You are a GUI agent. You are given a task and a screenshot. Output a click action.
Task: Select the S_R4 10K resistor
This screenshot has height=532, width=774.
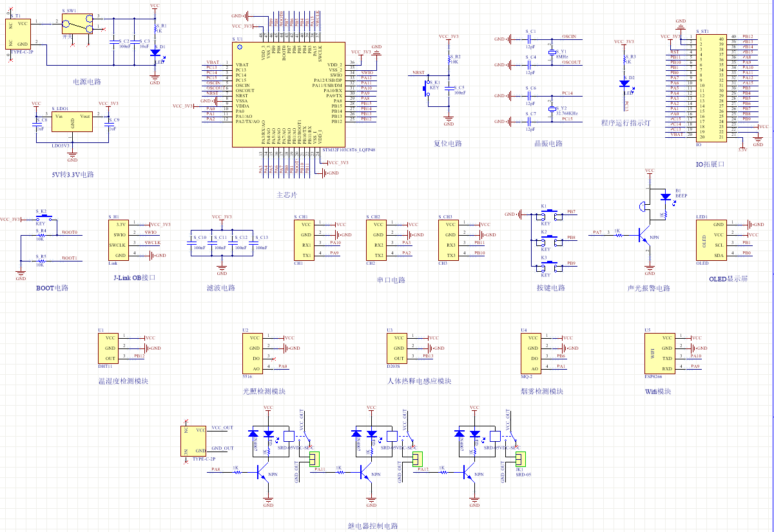coord(41,235)
